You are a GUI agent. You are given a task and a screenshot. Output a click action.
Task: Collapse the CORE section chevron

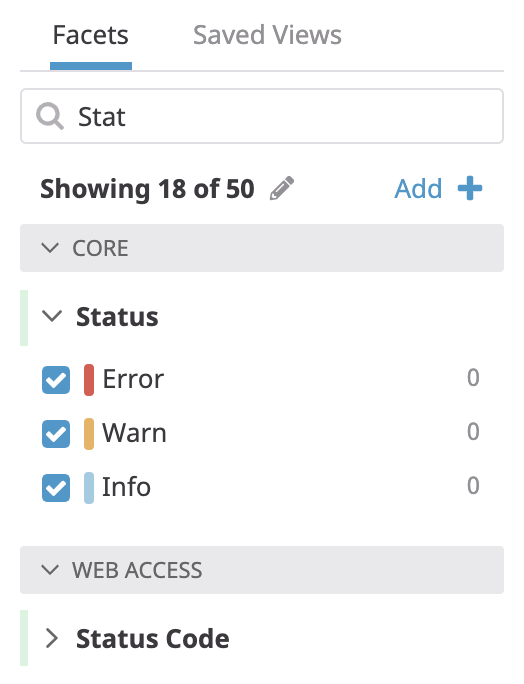[50, 248]
